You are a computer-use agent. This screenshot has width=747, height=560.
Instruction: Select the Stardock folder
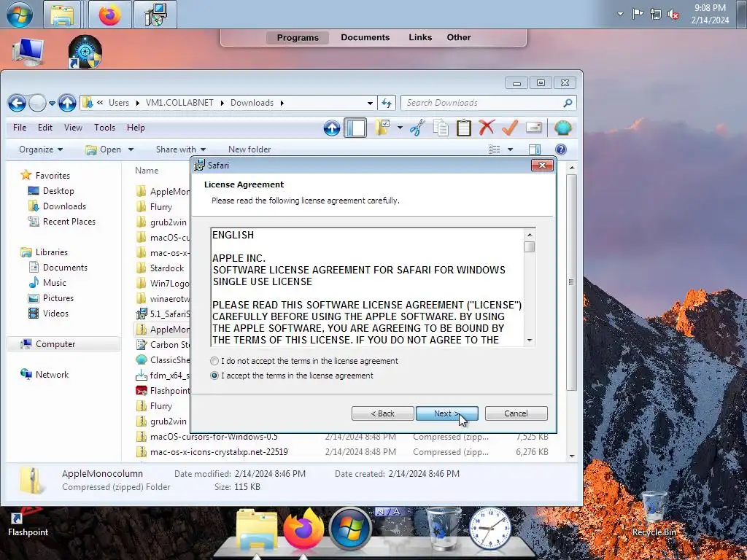coord(167,268)
